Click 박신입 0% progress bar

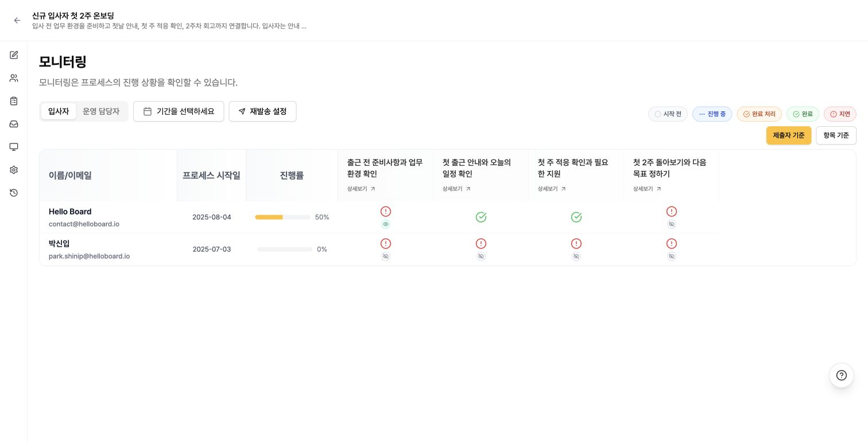point(285,250)
